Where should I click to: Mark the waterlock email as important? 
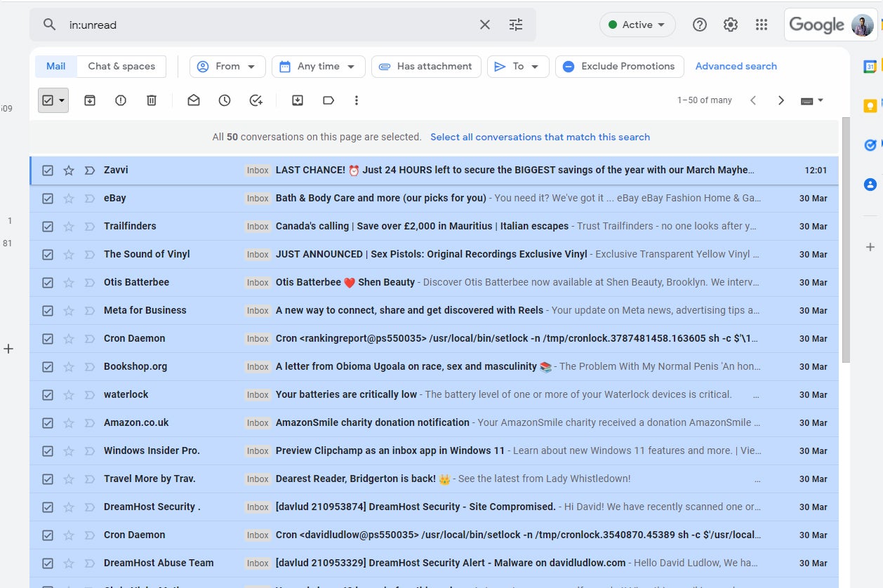pyautogui.click(x=90, y=395)
